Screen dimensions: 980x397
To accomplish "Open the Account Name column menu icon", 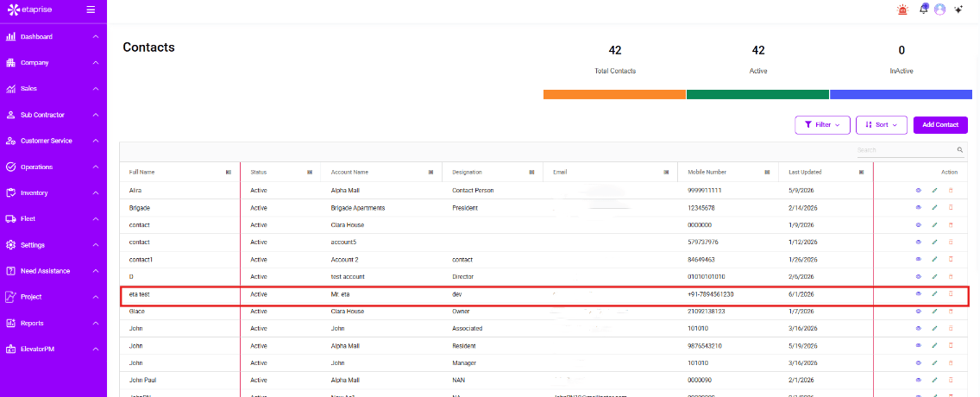I will [x=430, y=172].
